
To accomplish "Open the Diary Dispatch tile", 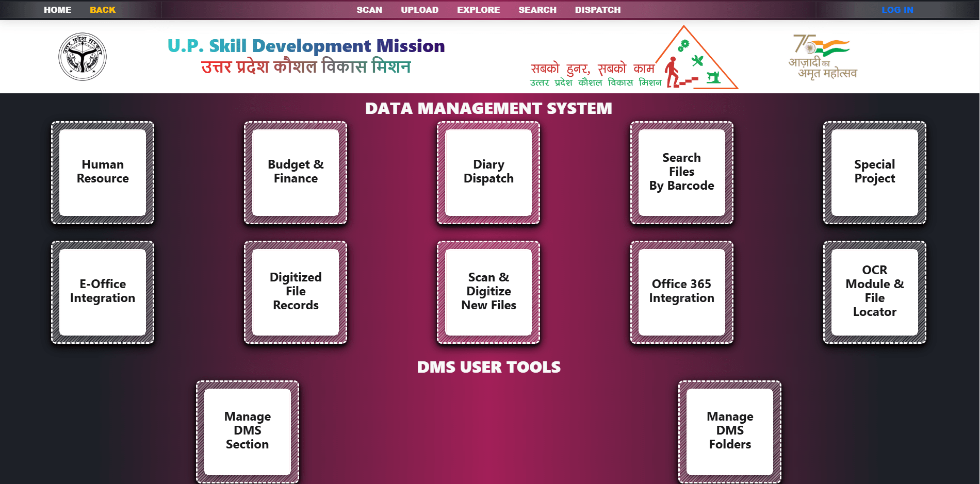I will click(x=488, y=173).
